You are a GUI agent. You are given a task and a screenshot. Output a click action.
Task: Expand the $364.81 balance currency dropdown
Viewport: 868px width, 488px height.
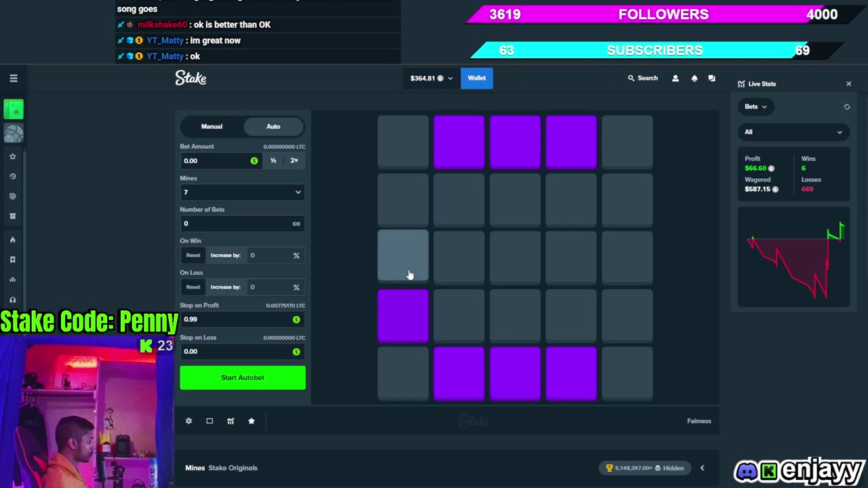point(431,79)
